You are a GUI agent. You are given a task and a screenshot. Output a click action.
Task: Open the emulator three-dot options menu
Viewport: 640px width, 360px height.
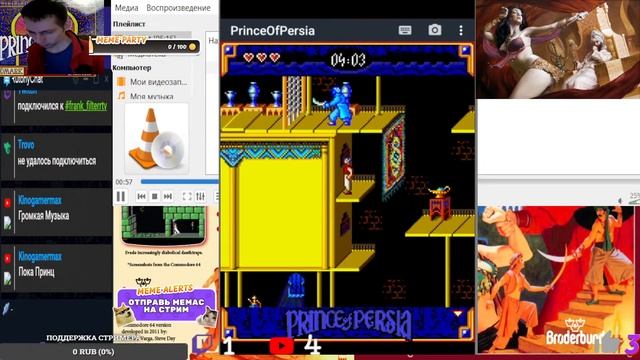461,30
